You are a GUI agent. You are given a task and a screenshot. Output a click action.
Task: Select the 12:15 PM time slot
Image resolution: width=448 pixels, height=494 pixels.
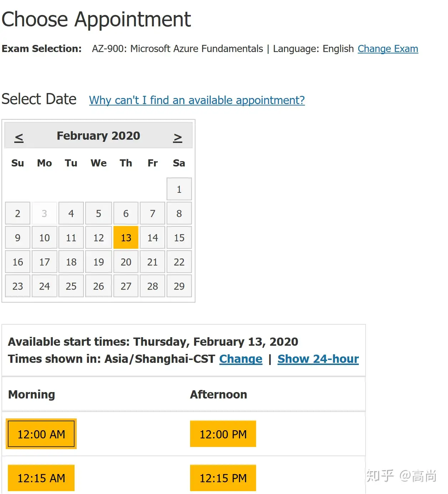click(223, 478)
